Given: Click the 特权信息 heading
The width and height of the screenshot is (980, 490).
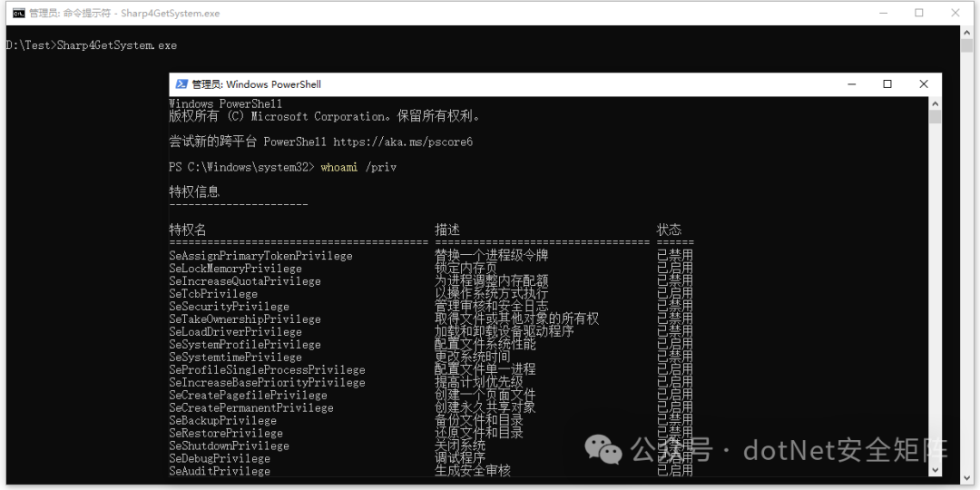Looking at the screenshot, I should (x=194, y=191).
